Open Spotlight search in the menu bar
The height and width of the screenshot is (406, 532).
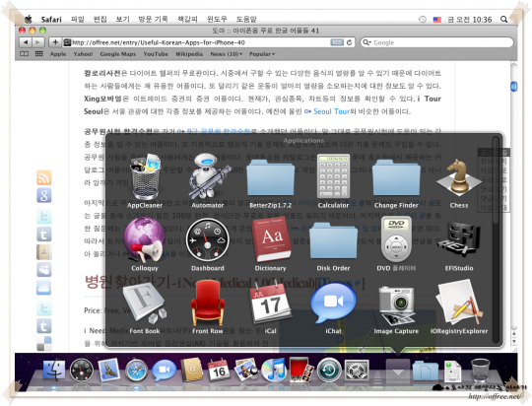coord(504,20)
